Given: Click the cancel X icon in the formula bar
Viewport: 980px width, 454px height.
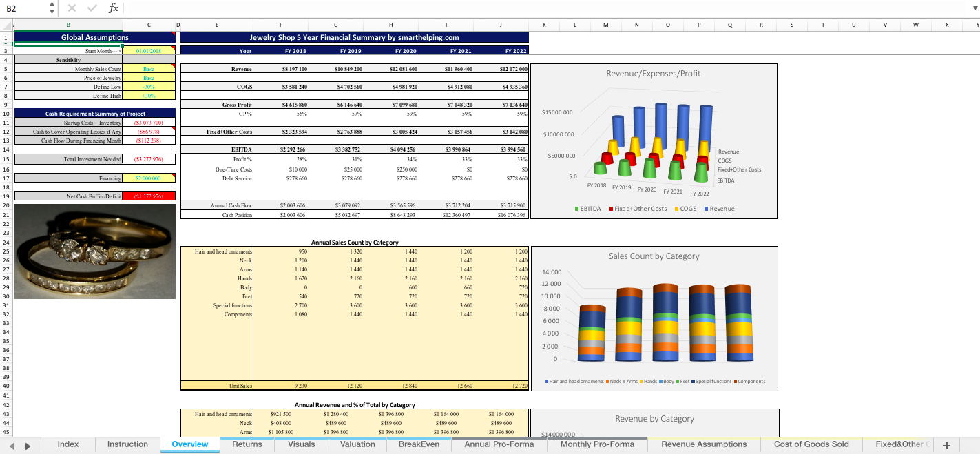Looking at the screenshot, I should point(72,8).
